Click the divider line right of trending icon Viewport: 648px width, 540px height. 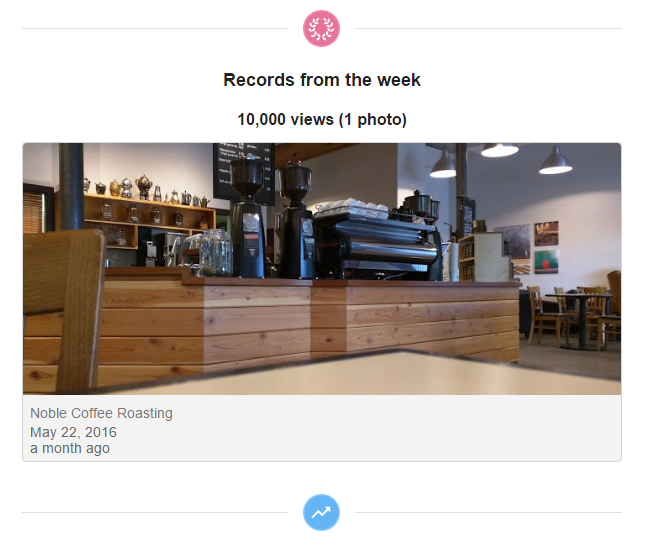pyautogui.click(x=488, y=512)
